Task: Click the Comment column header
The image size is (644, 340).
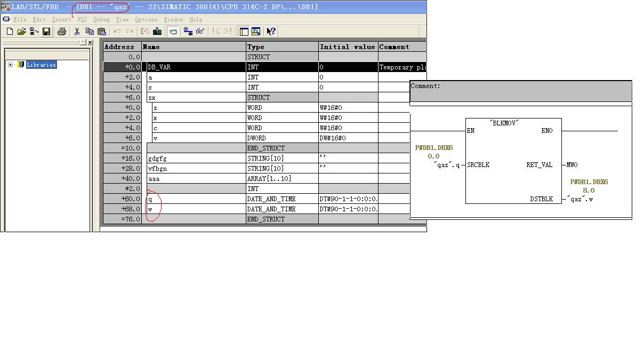Action: coord(402,47)
